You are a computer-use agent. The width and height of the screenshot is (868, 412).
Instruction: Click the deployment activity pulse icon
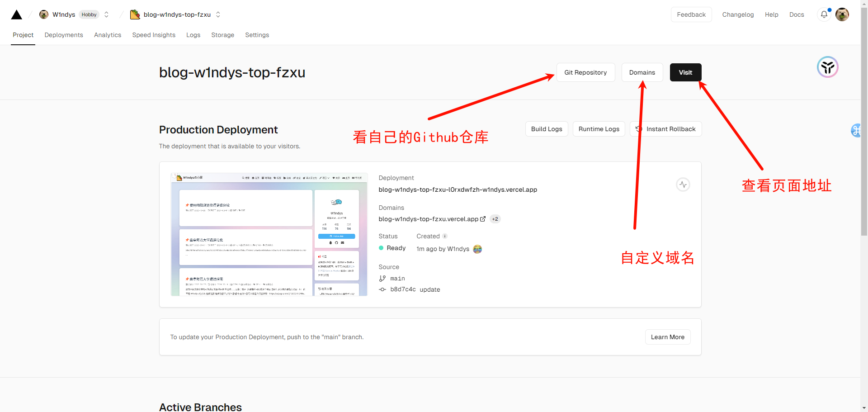[683, 185]
